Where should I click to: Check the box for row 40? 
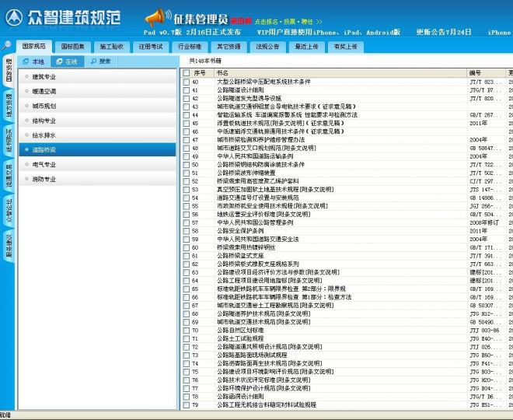[x=187, y=82]
